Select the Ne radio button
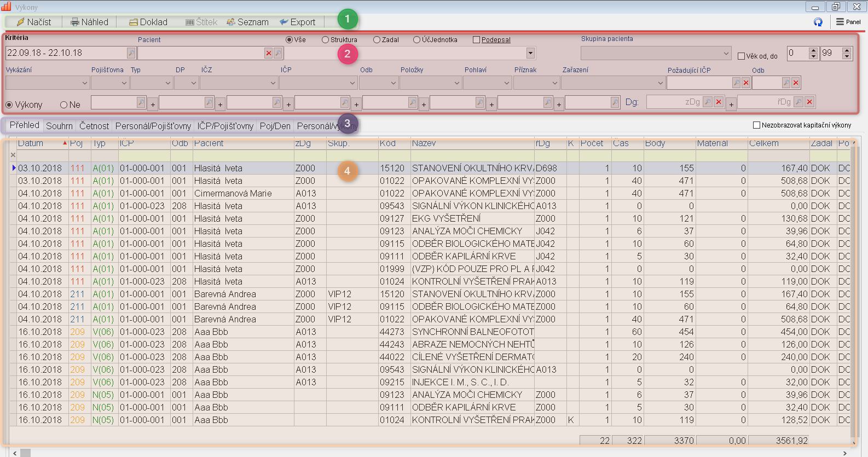Screen dimensions: 868x457 pyautogui.click(x=64, y=105)
